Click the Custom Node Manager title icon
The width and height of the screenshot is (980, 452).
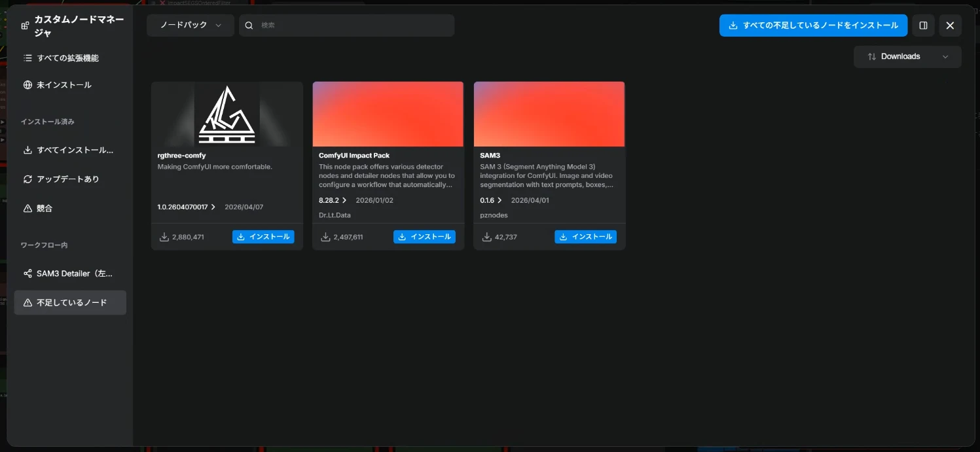[25, 26]
